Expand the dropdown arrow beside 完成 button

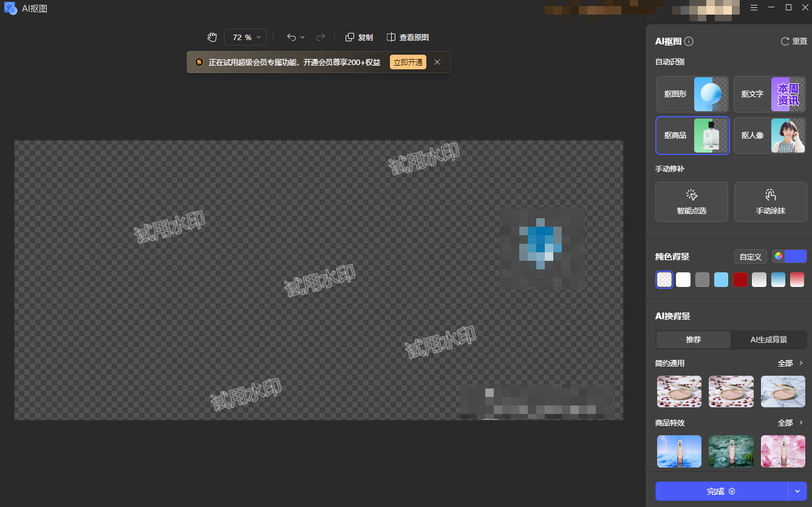point(797,491)
